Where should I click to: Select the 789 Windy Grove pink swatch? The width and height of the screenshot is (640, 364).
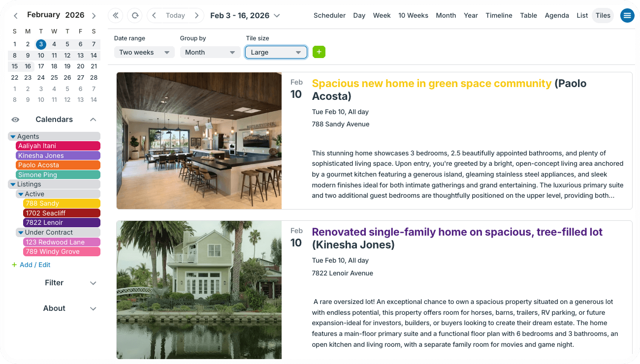(x=61, y=252)
